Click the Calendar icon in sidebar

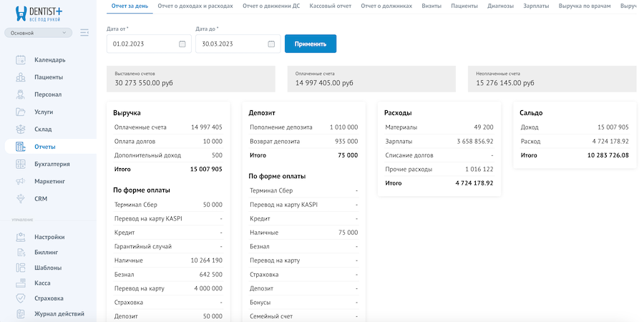21,59
